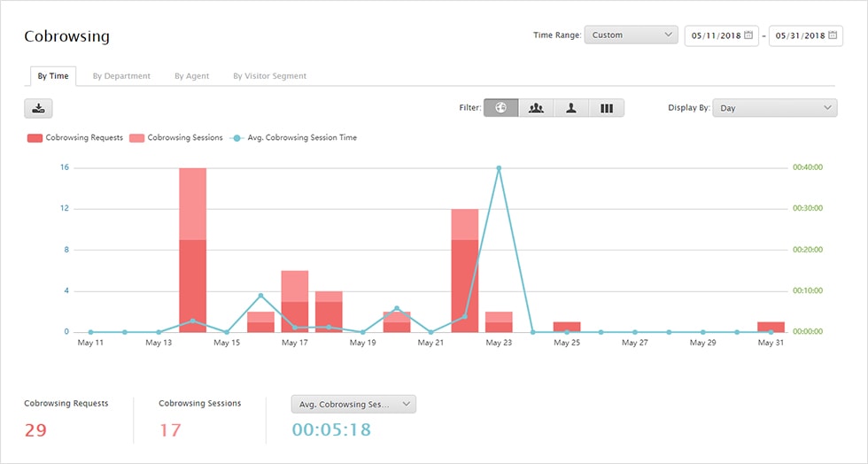Image resolution: width=868 pixels, height=464 pixels.
Task: Click the Cobrowsing Requests total 29
Action: click(x=35, y=430)
